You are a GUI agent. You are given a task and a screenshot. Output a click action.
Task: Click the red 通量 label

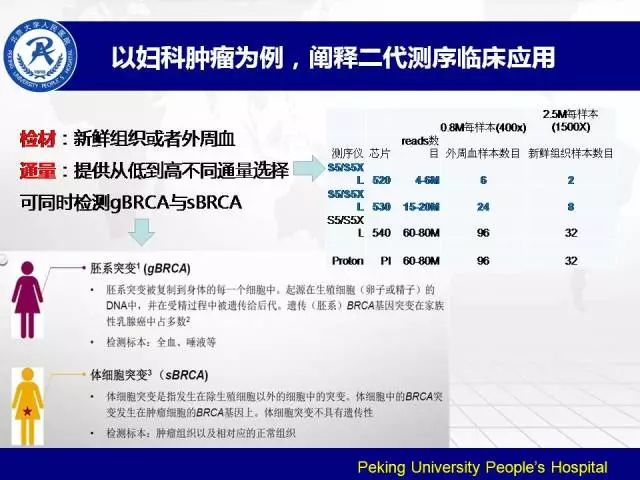click(x=39, y=170)
